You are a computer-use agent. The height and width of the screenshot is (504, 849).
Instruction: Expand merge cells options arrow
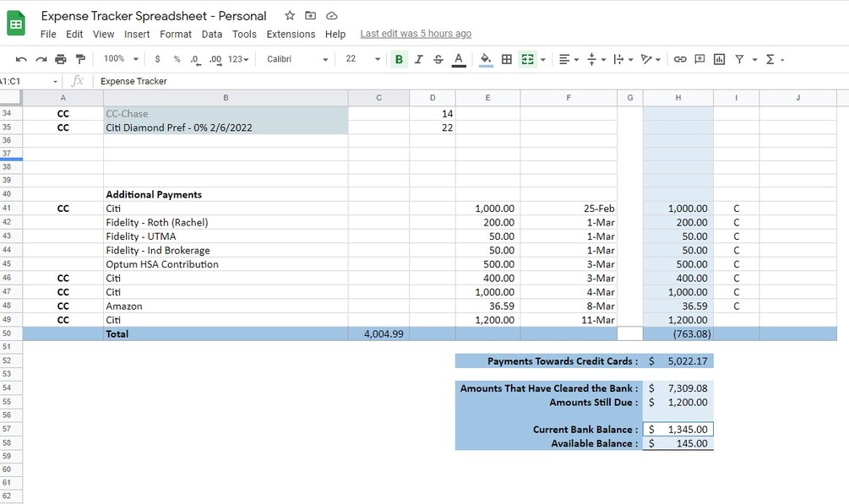click(x=542, y=60)
